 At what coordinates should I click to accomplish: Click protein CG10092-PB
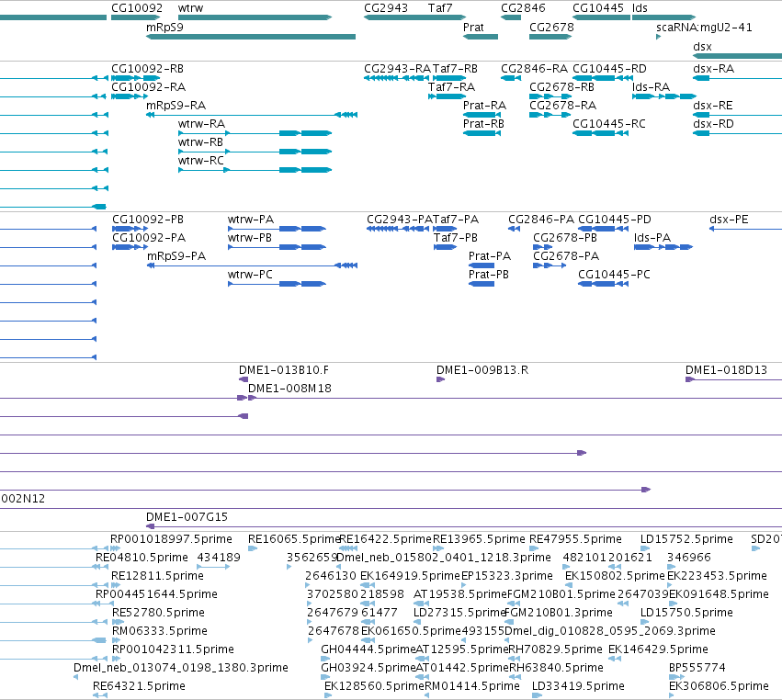[130, 229]
